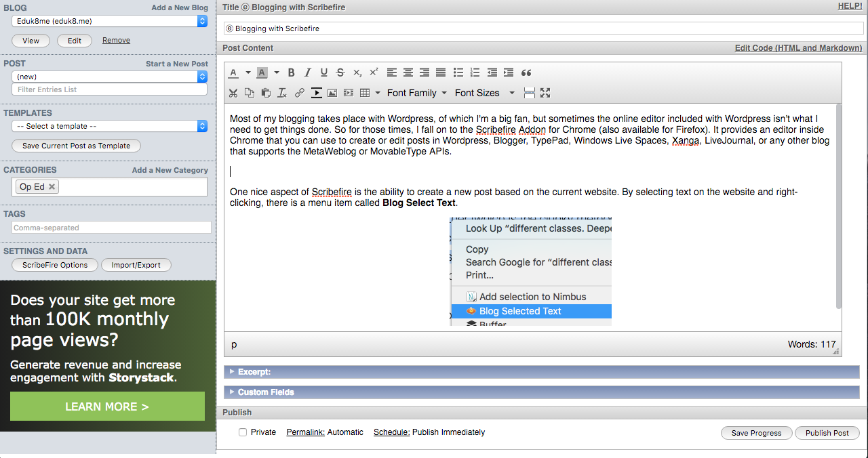Click the insert table icon
This screenshot has height=458, width=868.
pyautogui.click(x=365, y=93)
